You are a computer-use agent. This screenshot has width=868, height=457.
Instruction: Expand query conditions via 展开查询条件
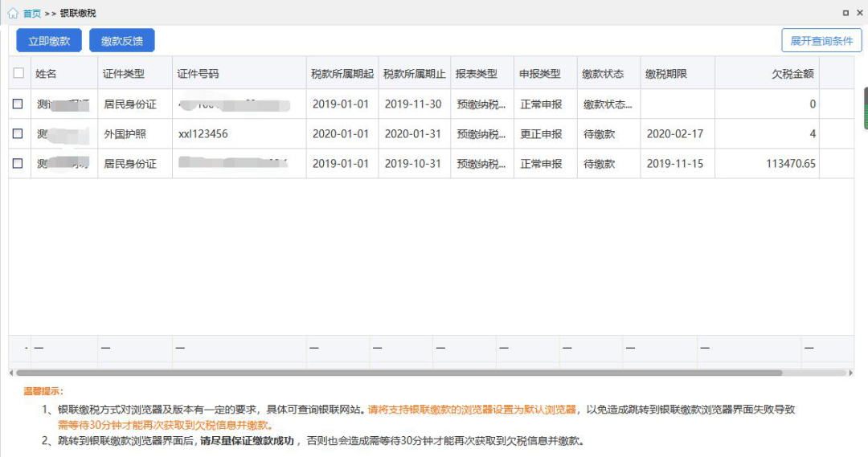(x=821, y=40)
